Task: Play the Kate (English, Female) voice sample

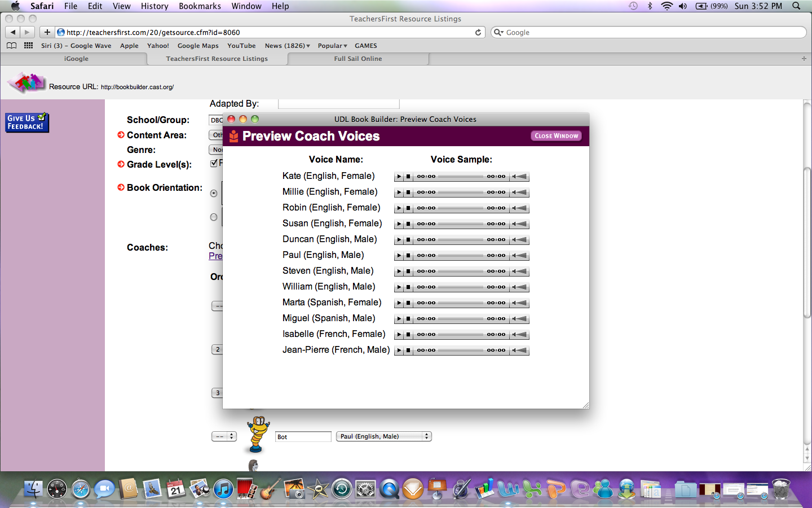Action: point(399,177)
